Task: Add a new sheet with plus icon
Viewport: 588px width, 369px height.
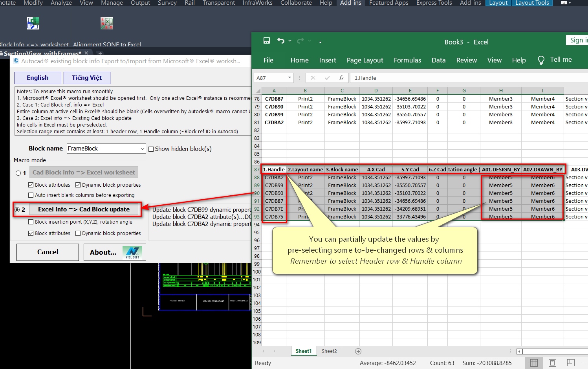Action: (358, 351)
